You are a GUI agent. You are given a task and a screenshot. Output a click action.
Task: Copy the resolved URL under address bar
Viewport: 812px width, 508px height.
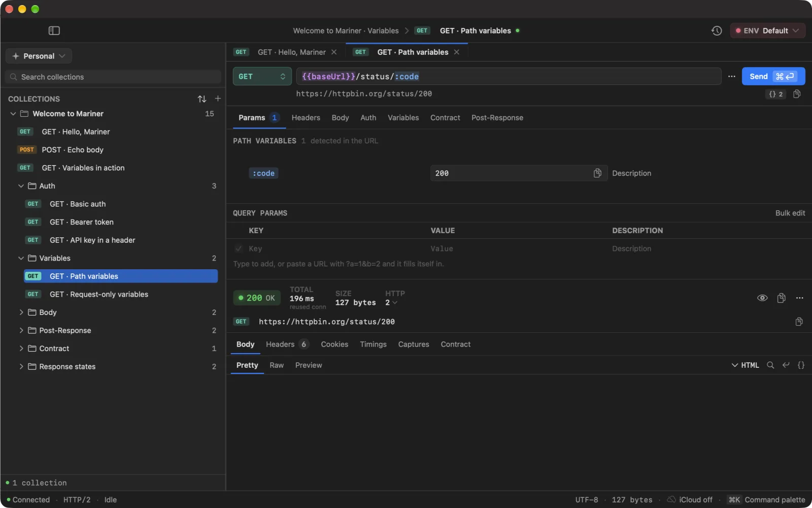point(797,94)
